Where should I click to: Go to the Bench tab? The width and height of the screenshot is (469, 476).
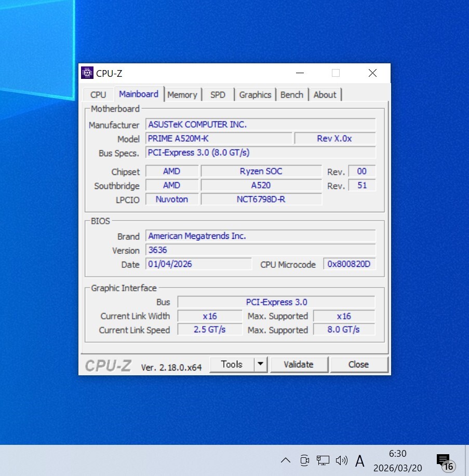(291, 94)
